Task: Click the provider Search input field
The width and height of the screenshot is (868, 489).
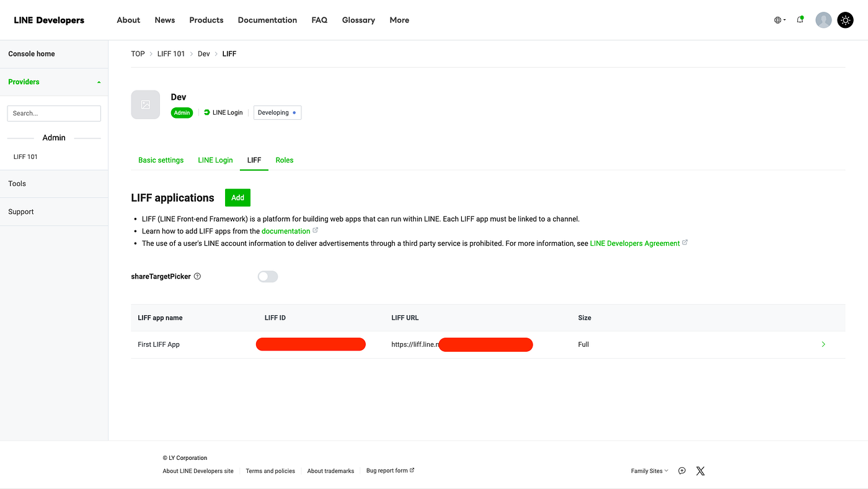Action: point(54,114)
